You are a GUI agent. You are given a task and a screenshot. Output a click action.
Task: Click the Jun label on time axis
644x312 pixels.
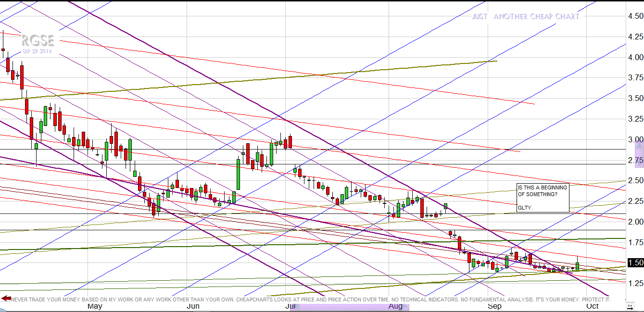coord(193,306)
